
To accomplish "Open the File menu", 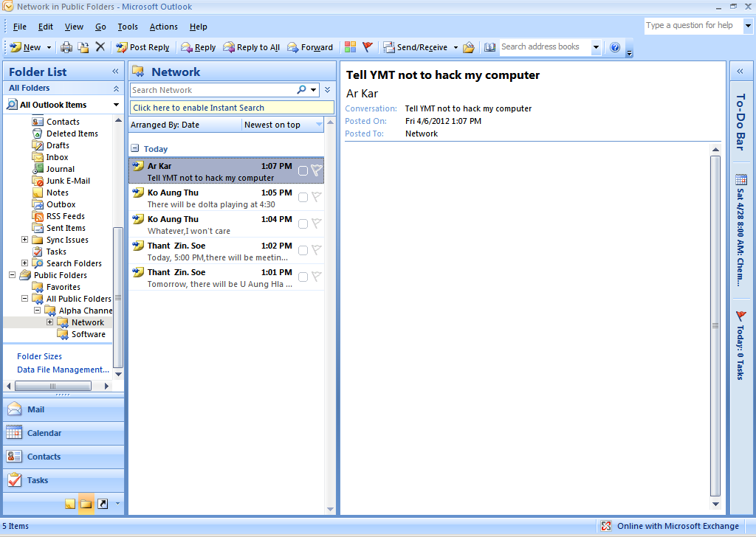I will (19, 27).
